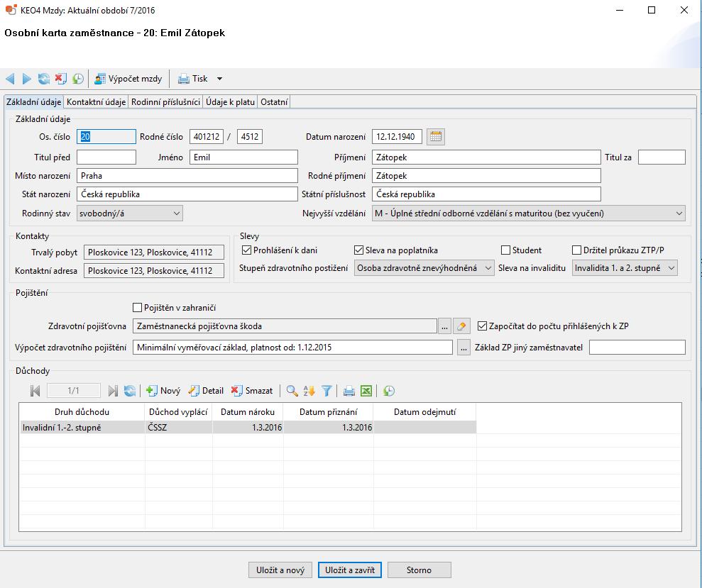
Task: Open Rodinný stav dropdown
Action: 129,213
